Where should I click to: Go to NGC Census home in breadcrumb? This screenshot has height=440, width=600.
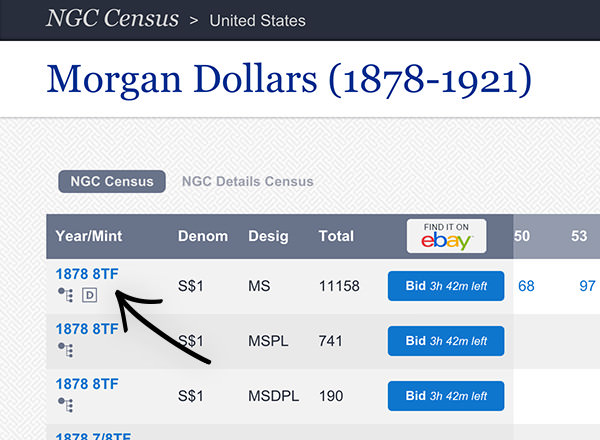(x=113, y=19)
